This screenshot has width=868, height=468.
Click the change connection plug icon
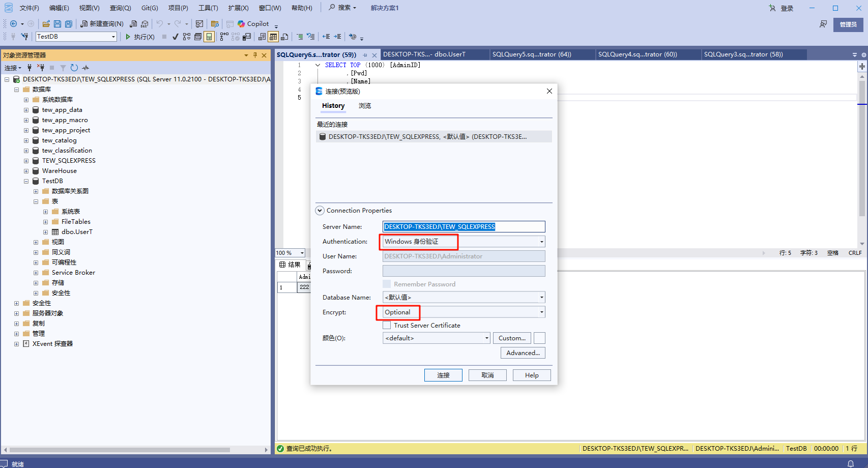tap(24, 37)
